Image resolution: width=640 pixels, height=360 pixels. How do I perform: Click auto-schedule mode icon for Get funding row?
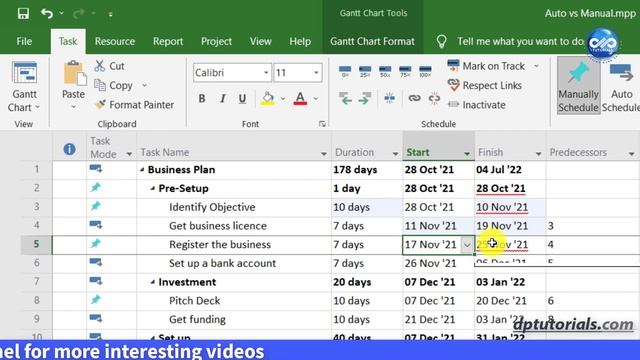click(x=96, y=318)
